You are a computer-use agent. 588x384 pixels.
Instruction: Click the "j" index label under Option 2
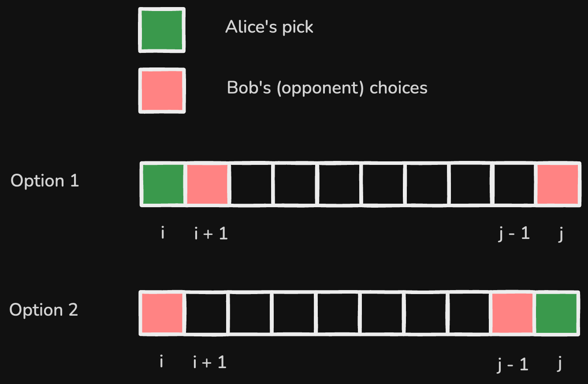(x=559, y=365)
